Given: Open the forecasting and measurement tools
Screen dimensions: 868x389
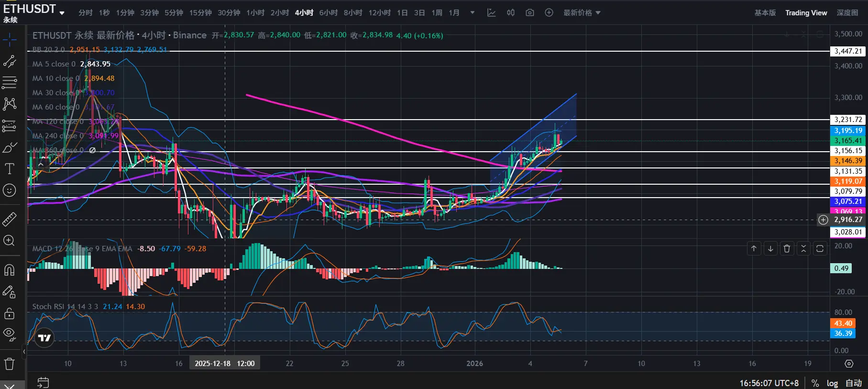Looking at the screenshot, I should [10, 126].
